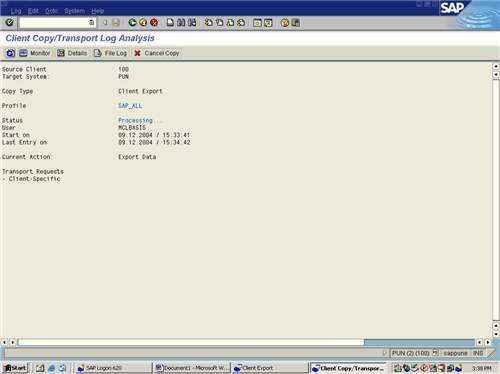Click the green Back arrow icon
Image resolution: width=500 pixels, height=374 pixels.
tap(132, 22)
